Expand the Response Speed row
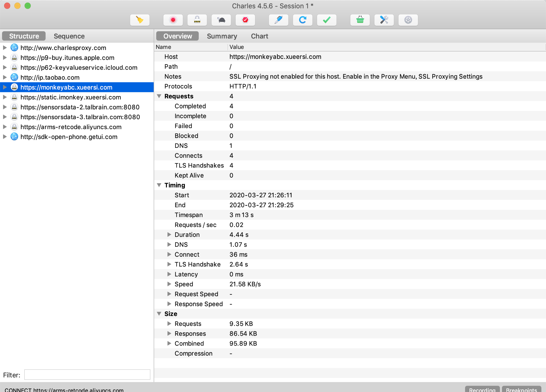Screen dimensions: 546x392 click(169, 304)
